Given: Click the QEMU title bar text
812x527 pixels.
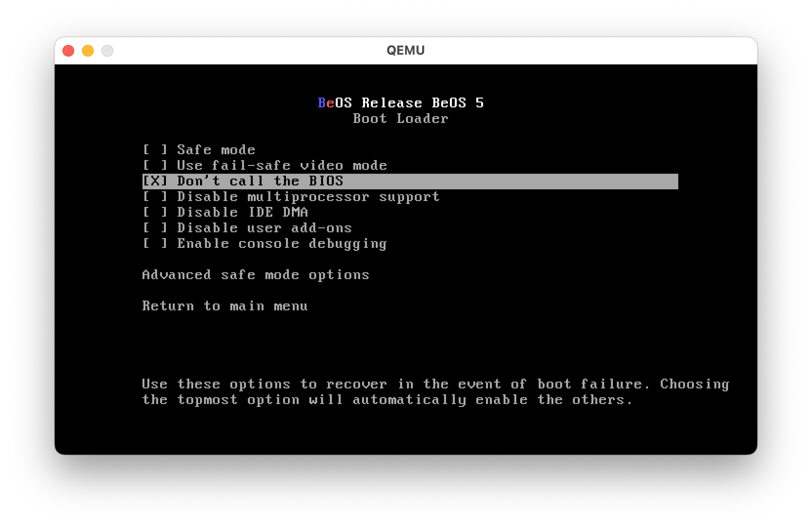Looking at the screenshot, I should coord(405,50).
